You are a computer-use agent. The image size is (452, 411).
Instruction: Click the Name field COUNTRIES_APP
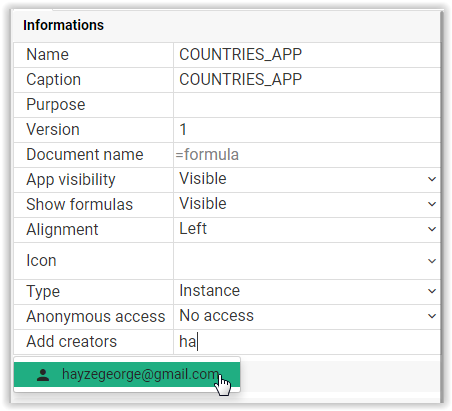tap(307, 55)
